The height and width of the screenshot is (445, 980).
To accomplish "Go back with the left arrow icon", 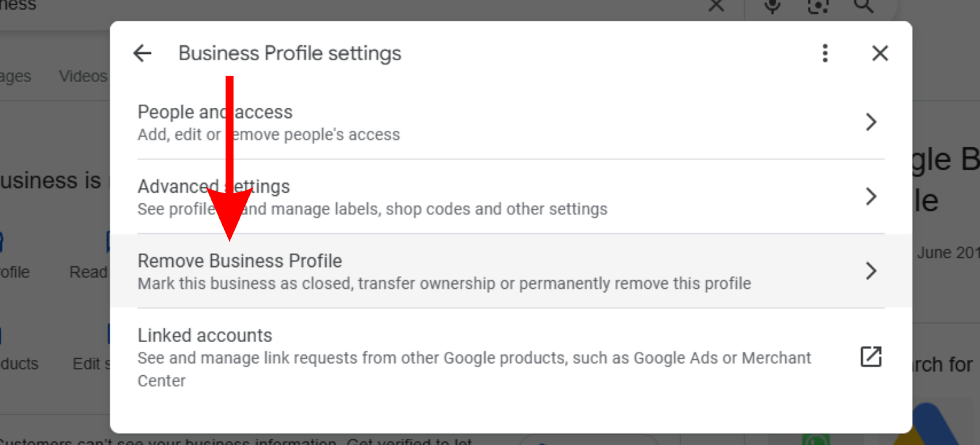I will (x=142, y=53).
